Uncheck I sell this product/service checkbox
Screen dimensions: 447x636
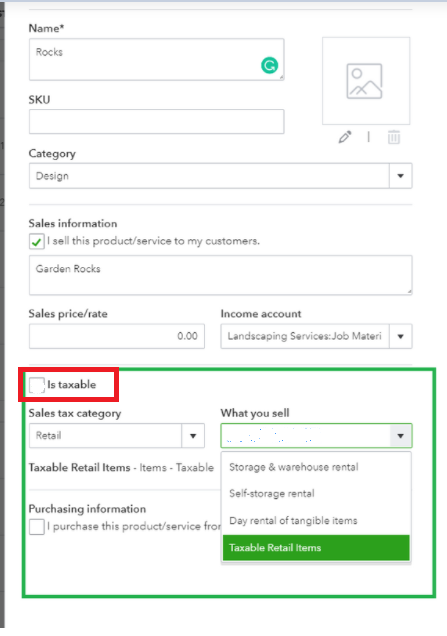[x=37, y=242]
